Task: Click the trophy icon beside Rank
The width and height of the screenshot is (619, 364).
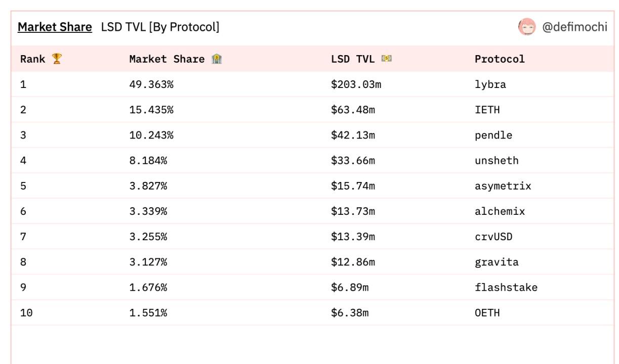Action: (57, 59)
